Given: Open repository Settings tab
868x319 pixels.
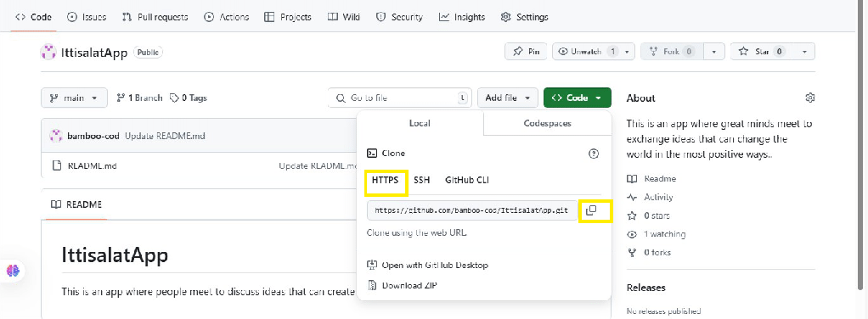Looking at the screenshot, I should point(524,17).
